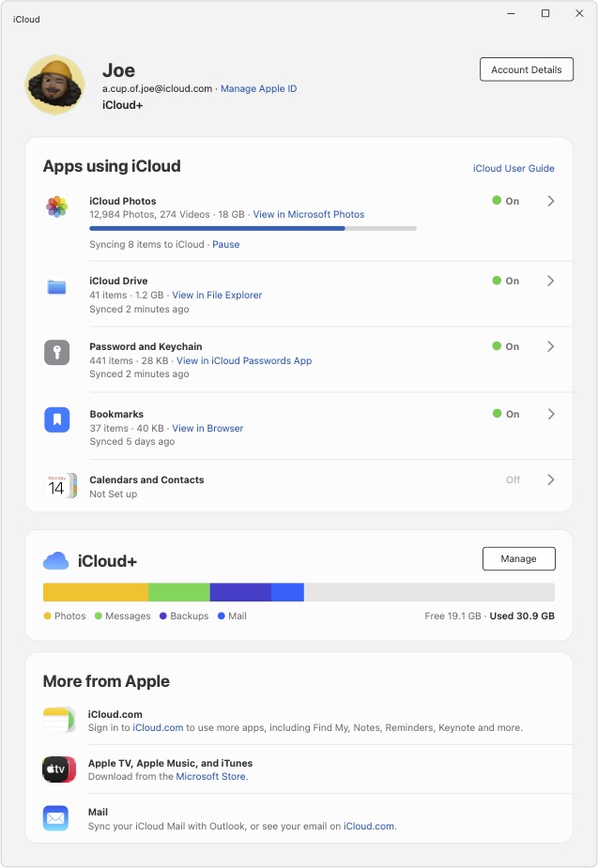Open the iCloud User Guide link
598x868 pixels.
click(x=514, y=169)
